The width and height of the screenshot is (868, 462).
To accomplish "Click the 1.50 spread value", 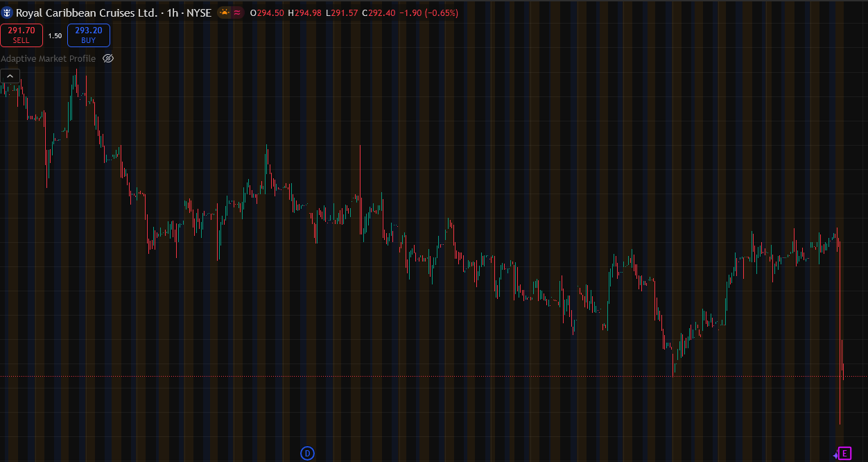I will tap(55, 35).
